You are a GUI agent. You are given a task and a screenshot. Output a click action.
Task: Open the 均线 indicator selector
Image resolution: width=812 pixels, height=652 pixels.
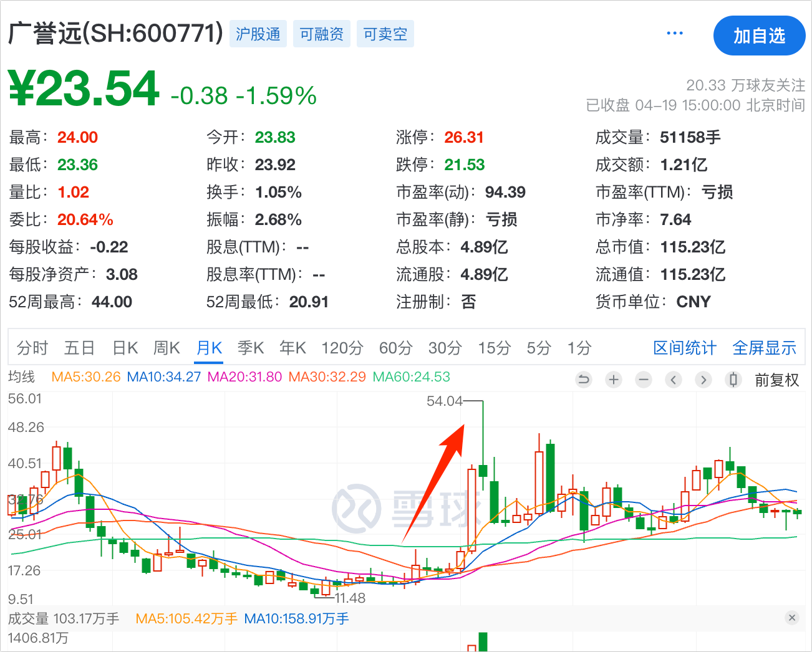pyautogui.click(x=22, y=377)
